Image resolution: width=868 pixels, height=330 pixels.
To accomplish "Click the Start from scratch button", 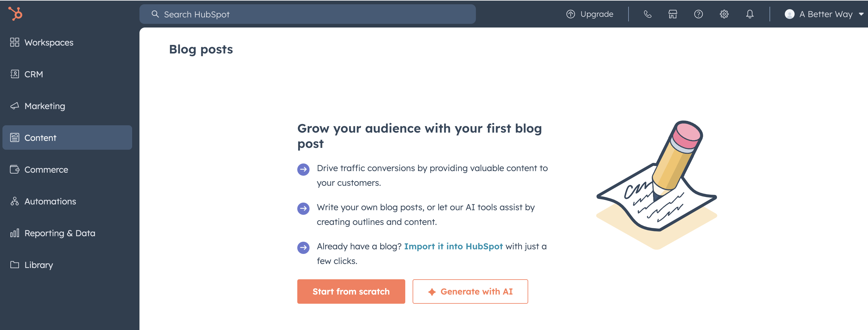I will [351, 291].
